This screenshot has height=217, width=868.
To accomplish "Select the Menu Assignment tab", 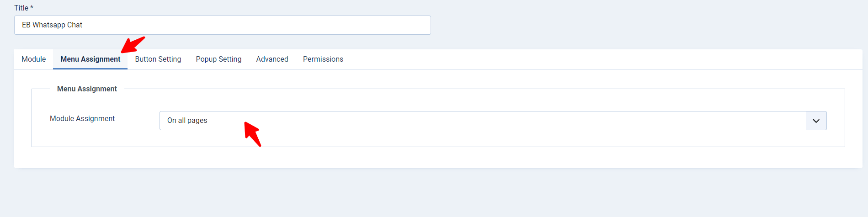I will [91, 59].
